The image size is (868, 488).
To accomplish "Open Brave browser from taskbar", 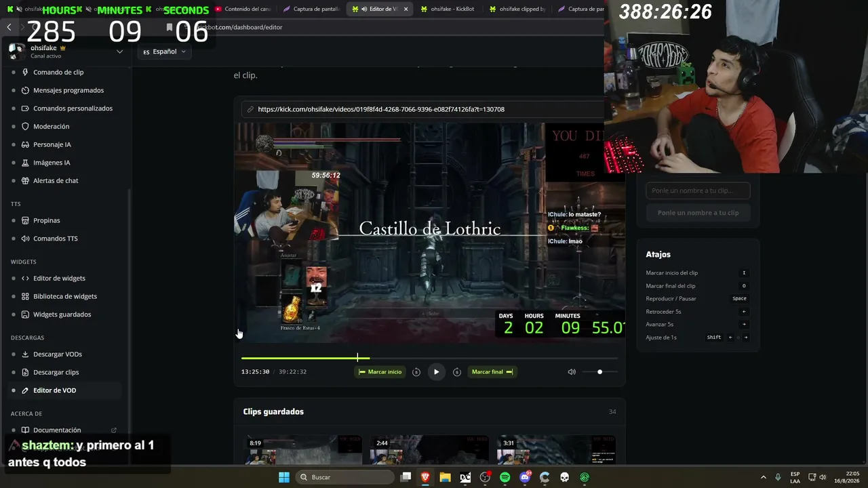I will [425, 477].
